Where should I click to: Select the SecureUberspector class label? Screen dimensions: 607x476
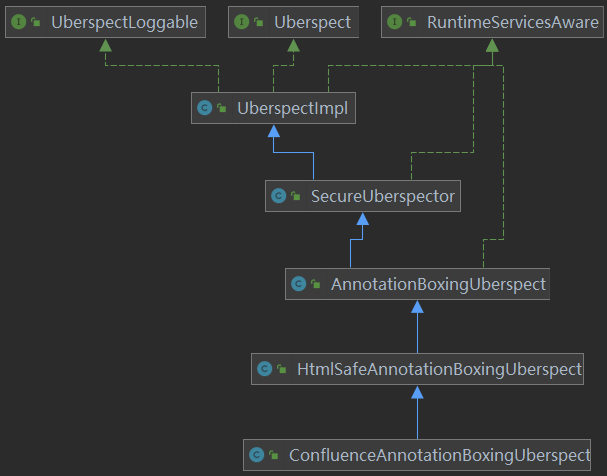[383, 196]
